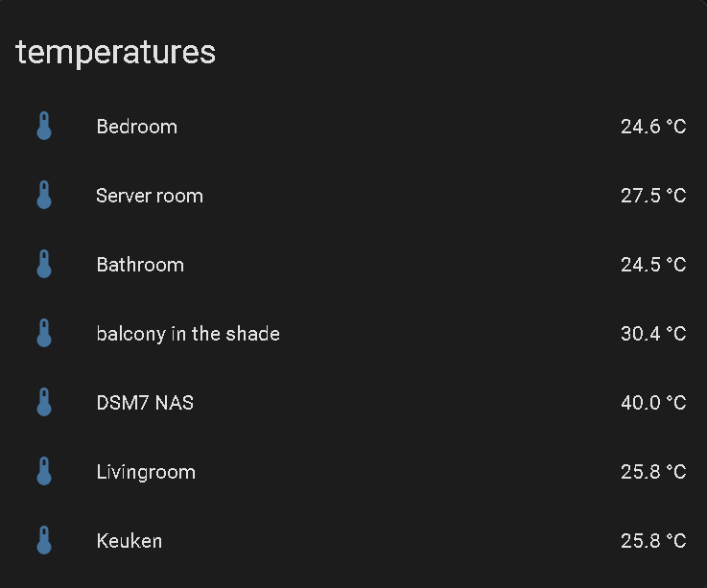The image size is (707, 588).
Task: Click the 30.4 °C balcony reading
Action: click(653, 334)
